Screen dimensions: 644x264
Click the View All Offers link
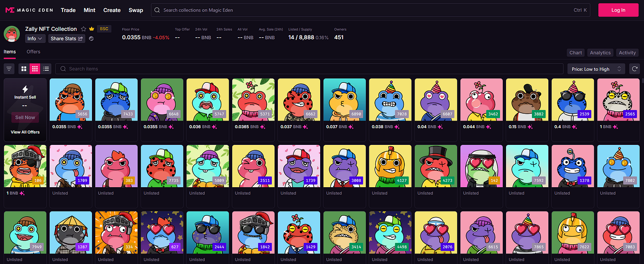point(25,132)
